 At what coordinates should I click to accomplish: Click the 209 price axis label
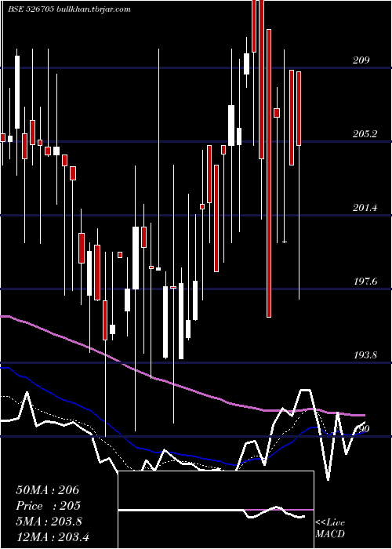pos(361,60)
